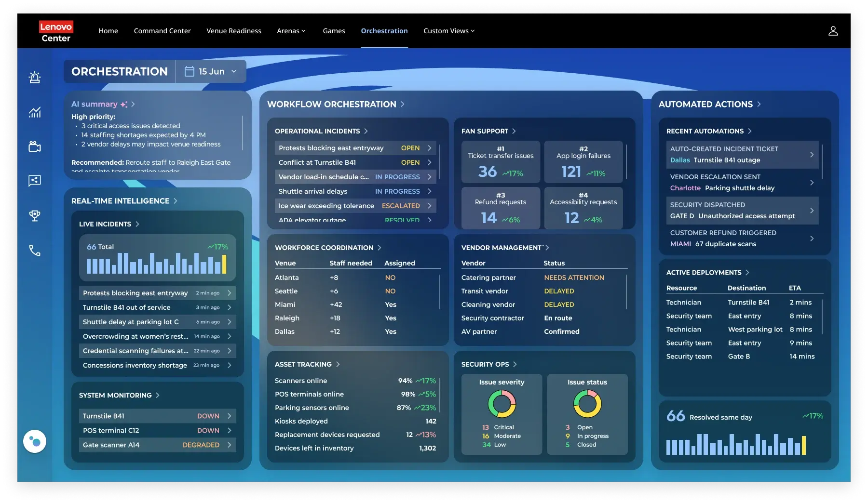Image resolution: width=868 pixels, height=503 pixels.
Task: Open the Issue severity donut chart
Action: point(502,404)
